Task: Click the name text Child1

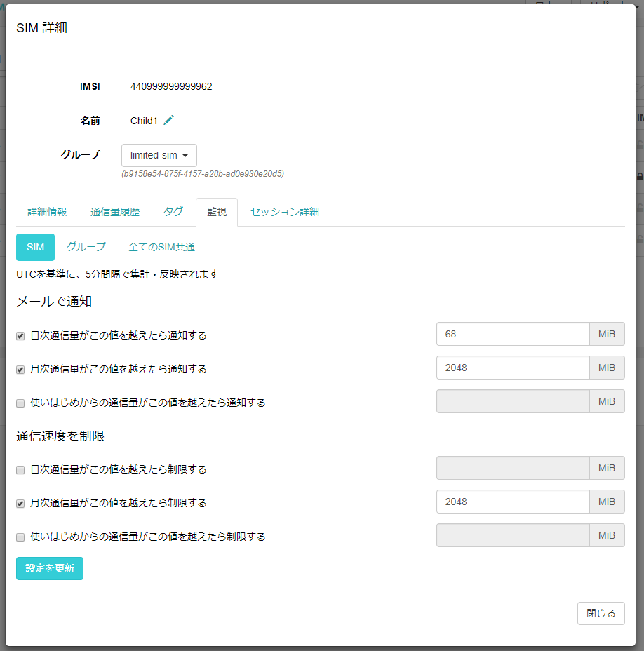Action: [x=144, y=121]
